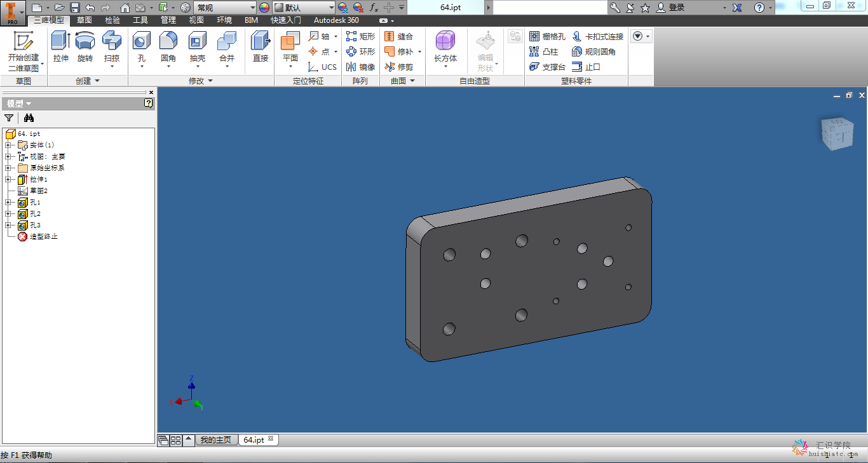
Task: Select 造型终止 end-of-part marker
Action: click(x=37, y=236)
